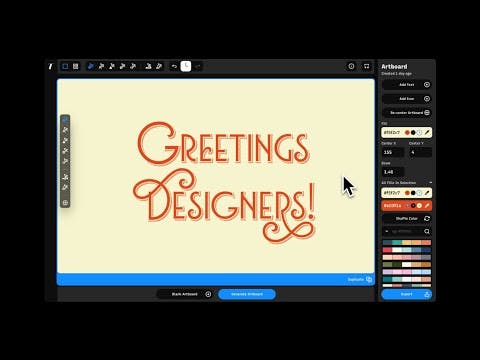
Task: Click the Blank Artboard button
Action: [185, 294]
